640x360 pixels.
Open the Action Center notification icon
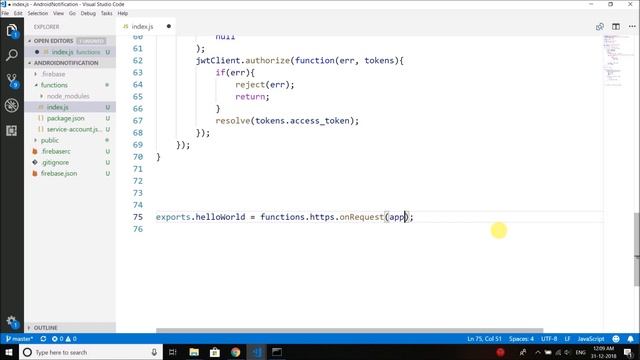tap(629, 352)
